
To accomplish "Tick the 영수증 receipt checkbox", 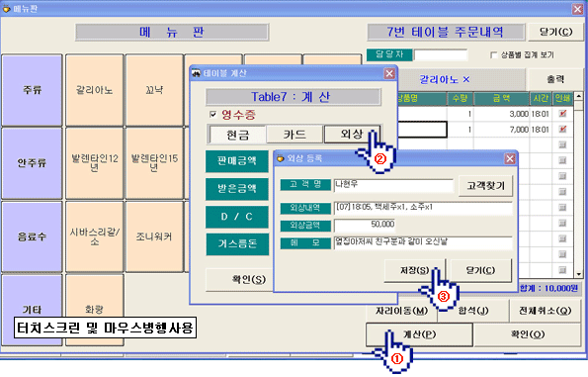I will click(x=213, y=114).
